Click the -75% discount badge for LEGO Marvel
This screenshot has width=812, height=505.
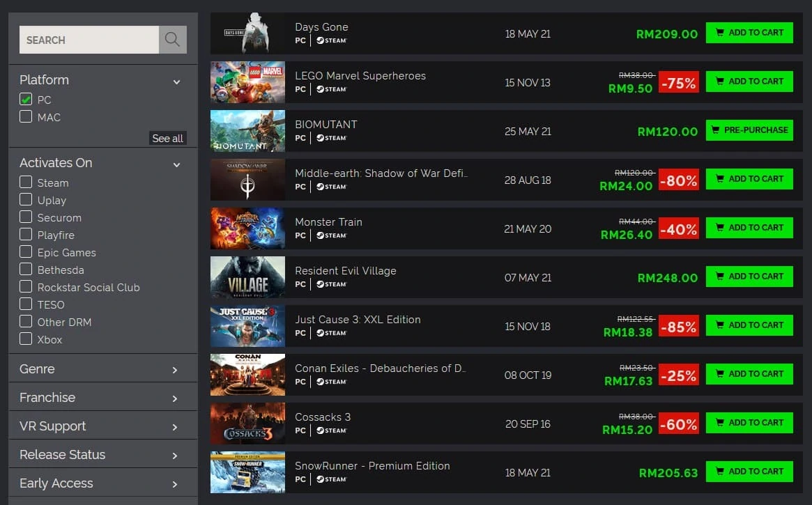click(678, 82)
